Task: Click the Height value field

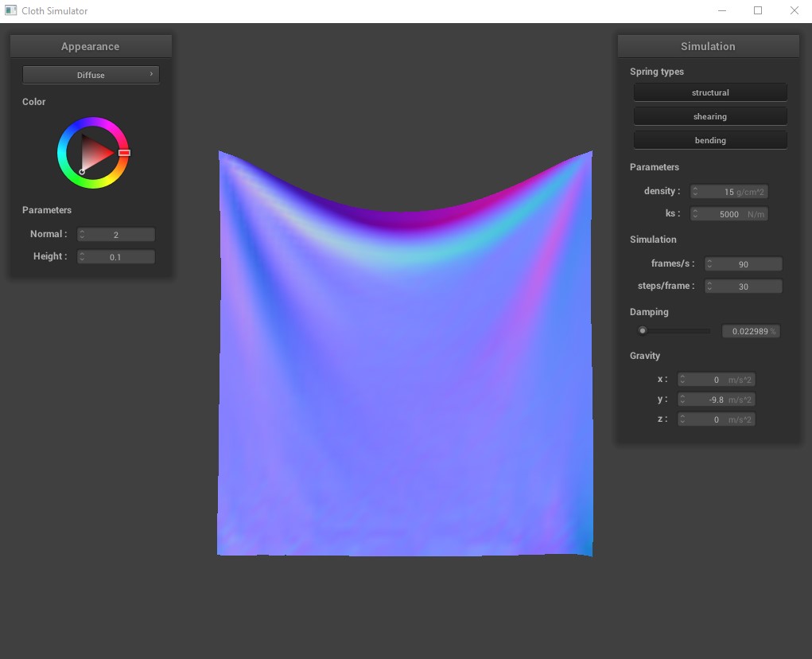Action: point(116,256)
